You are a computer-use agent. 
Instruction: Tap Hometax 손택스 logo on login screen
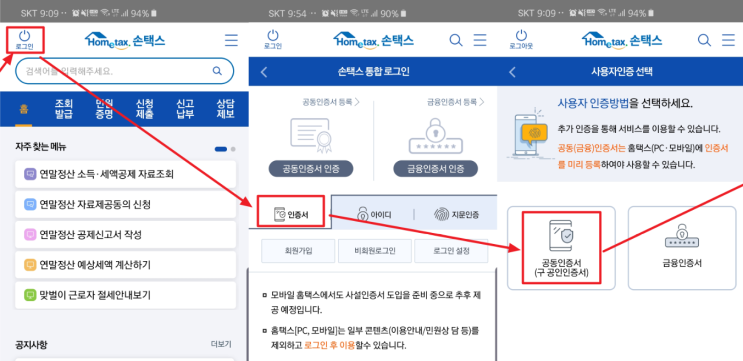[373, 40]
